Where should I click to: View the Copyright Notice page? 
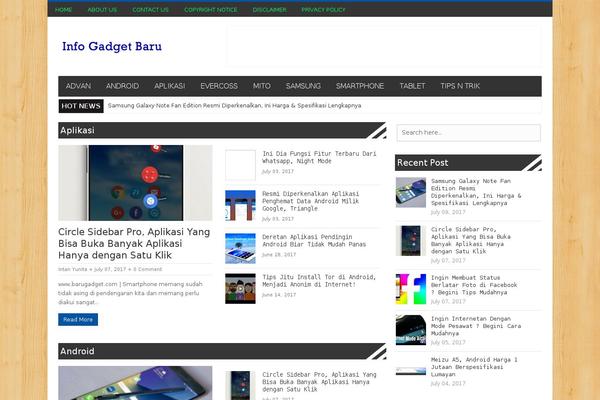click(x=210, y=10)
